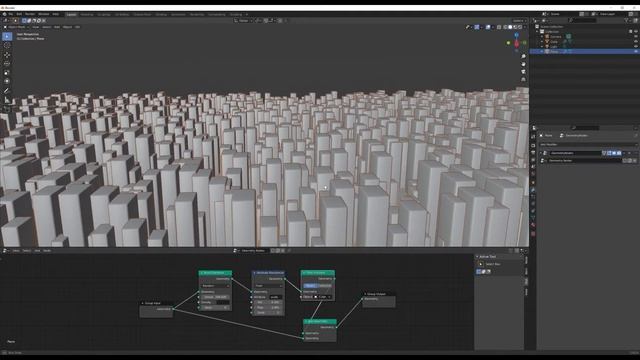
Task: Select the Select Box tool in viewport toolbar
Action: click(x=7, y=36)
